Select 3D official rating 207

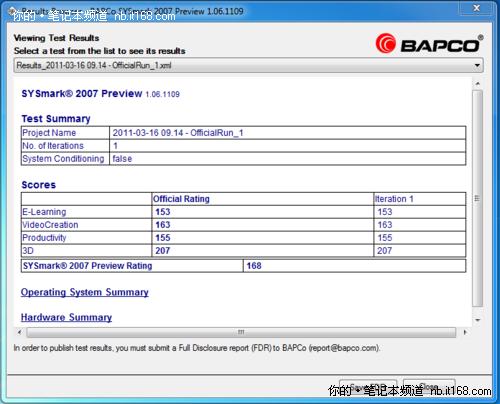tap(163, 251)
